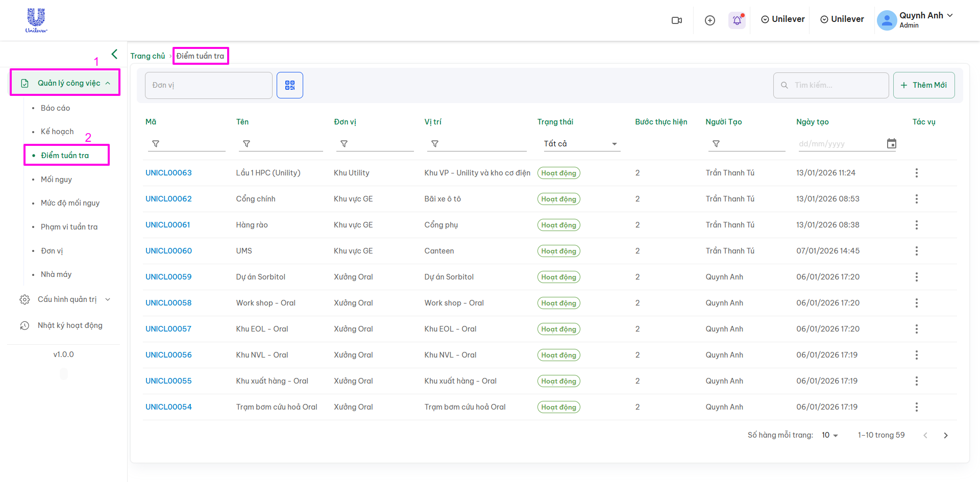Open the Mối nguy sidebar item
The image size is (980, 482).
pos(56,180)
